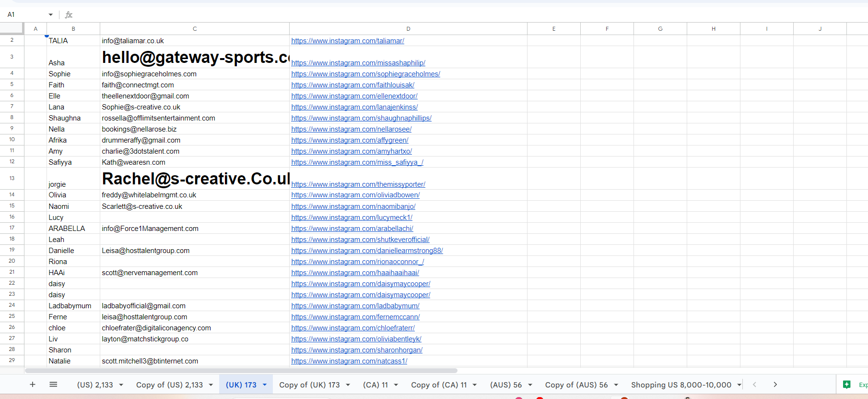The width and height of the screenshot is (868, 399).
Task: Open the green Explore icon
Action: [847, 385]
